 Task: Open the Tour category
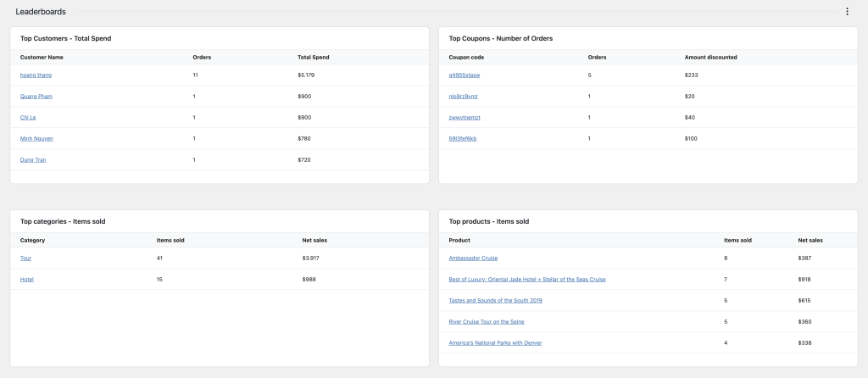coord(25,258)
